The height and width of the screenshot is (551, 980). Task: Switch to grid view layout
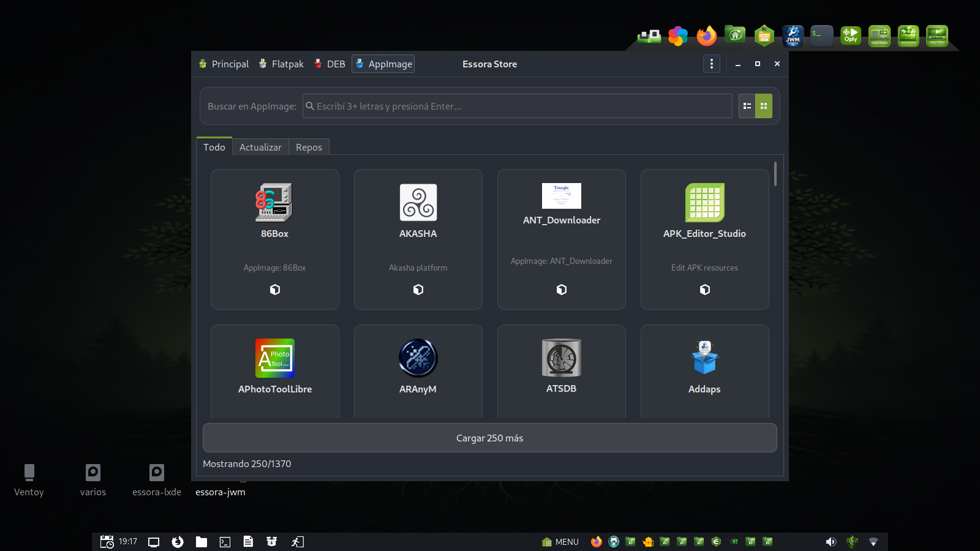click(764, 106)
